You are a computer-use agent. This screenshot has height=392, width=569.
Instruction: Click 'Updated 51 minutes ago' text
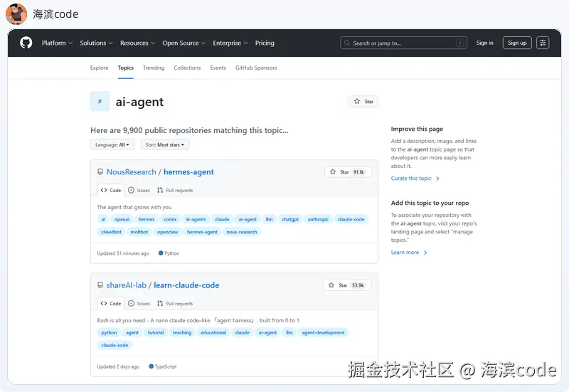[x=123, y=253]
